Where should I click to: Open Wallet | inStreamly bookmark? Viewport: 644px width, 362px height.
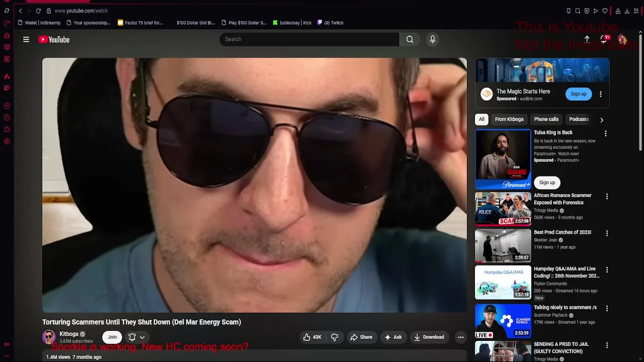click(x=39, y=23)
